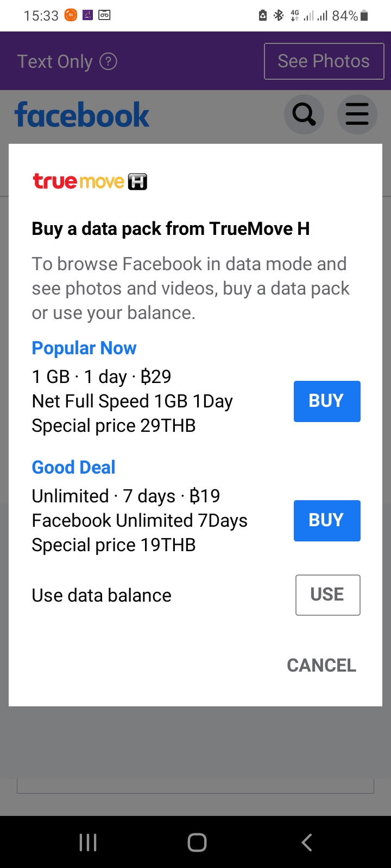Tap the Facebook search magnifier icon
391x868 pixels.
(x=304, y=114)
